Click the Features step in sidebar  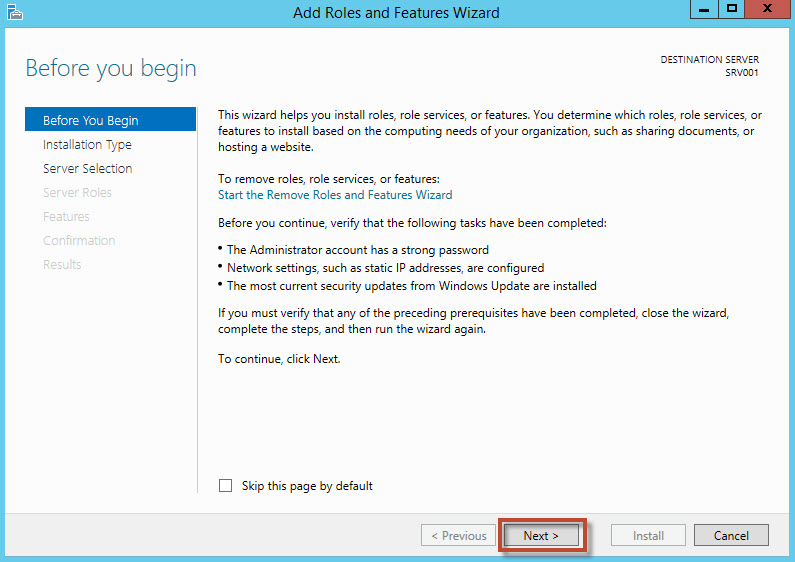coord(66,217)
